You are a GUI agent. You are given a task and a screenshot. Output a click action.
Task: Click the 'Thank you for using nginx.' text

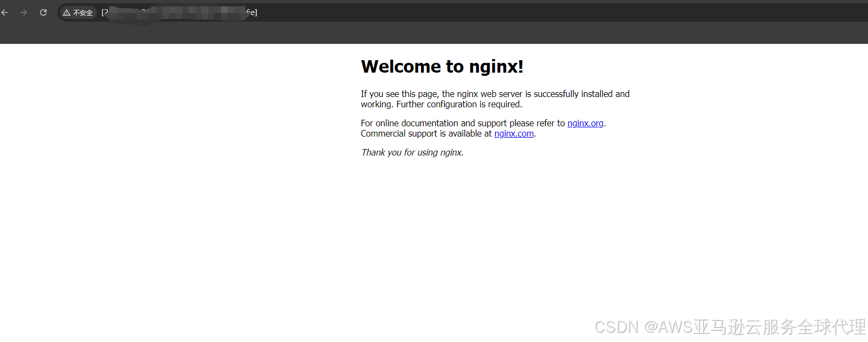412,152
